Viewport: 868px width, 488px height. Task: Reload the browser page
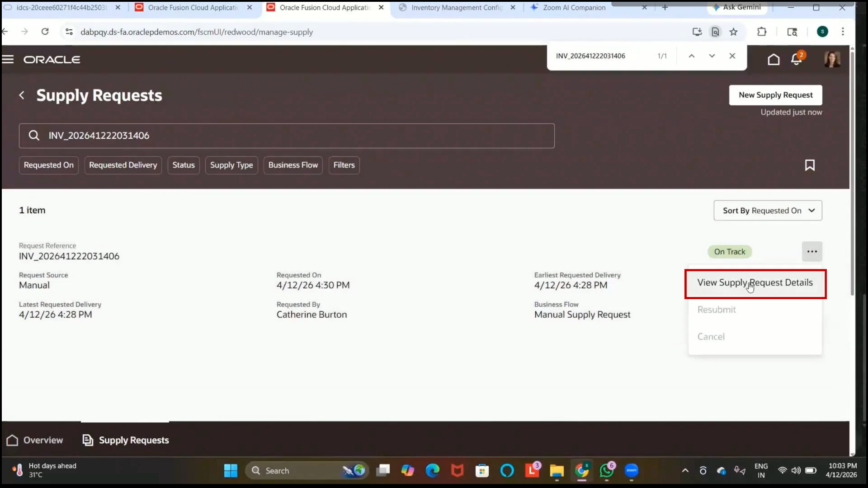[45, 32]
